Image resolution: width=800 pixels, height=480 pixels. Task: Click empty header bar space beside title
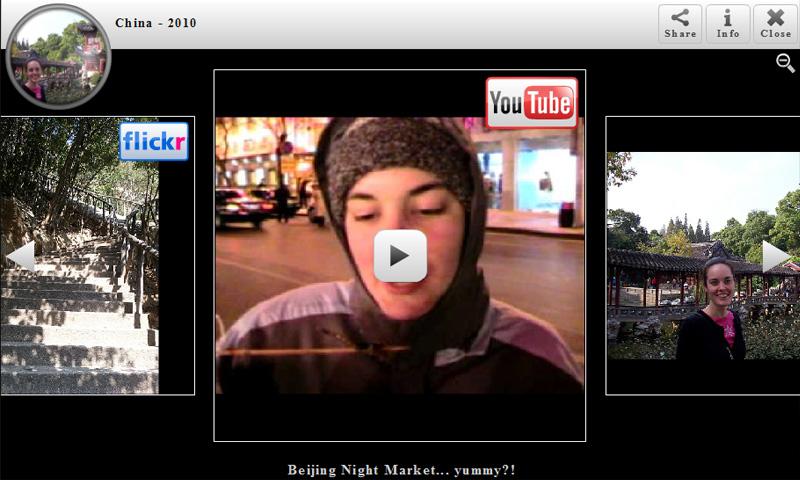coord(420,24)
